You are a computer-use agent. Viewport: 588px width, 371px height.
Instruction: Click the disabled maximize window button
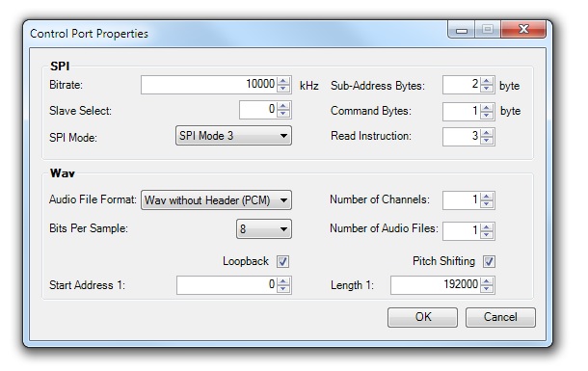[488, 29]
